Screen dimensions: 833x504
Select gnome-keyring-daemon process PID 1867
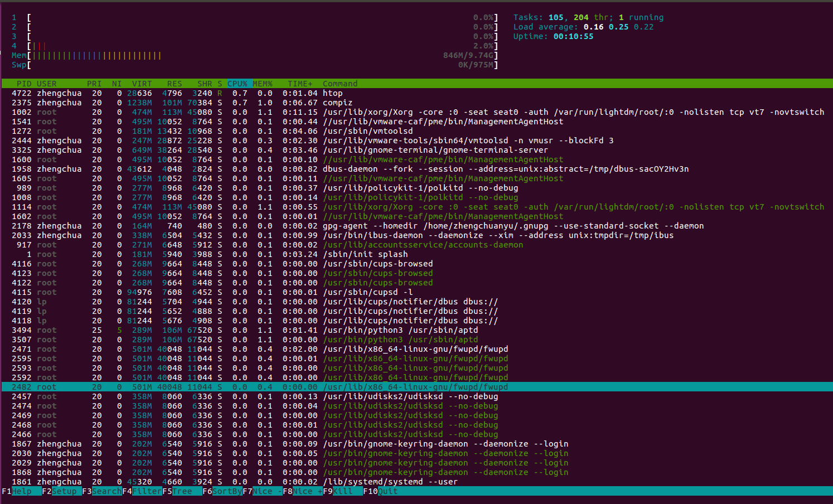click(x=417, y=444)
